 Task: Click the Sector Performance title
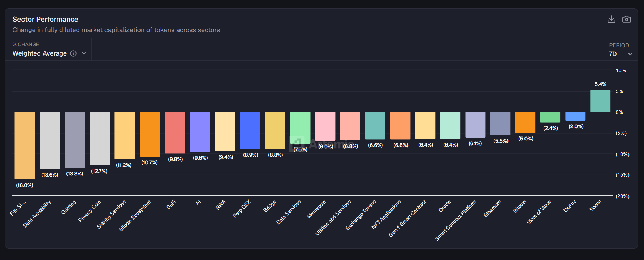pos(46,19)
